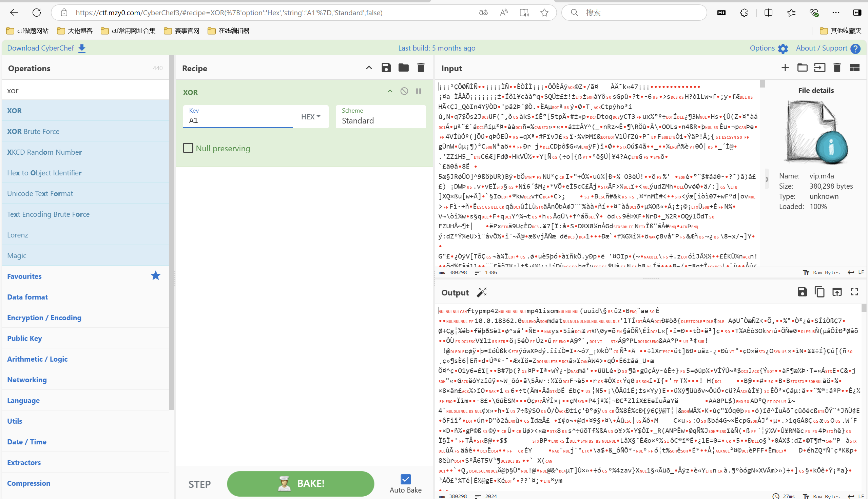Toggle the Auto Bake checkbox
Image resolution: width=868 pixels, height=499 pixels.
(405, 479)
